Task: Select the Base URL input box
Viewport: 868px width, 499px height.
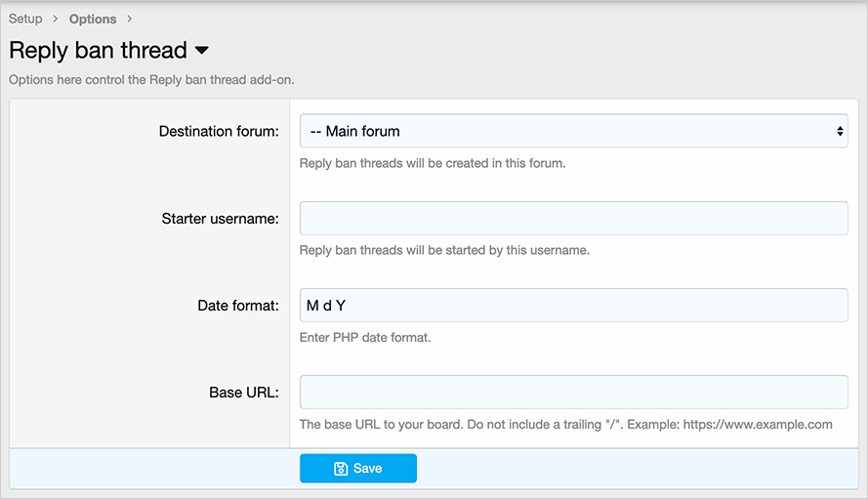Action: (x=573, y=393)
